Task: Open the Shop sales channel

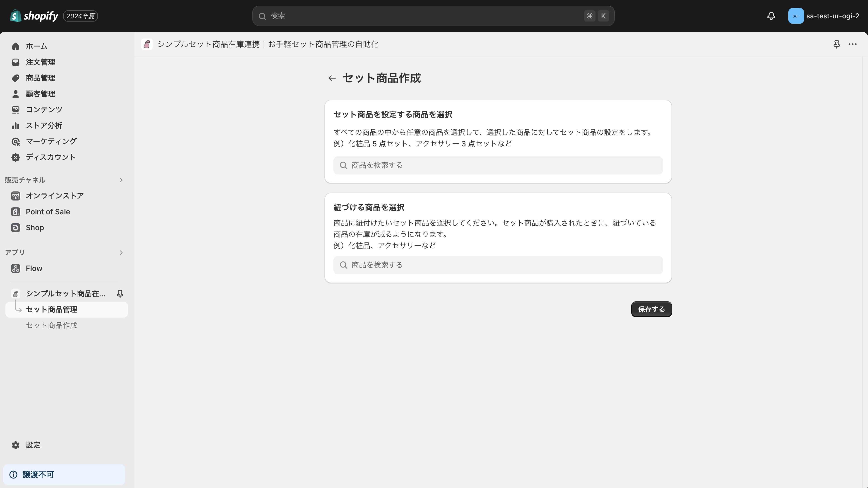Action: click(x=35, y=227)
